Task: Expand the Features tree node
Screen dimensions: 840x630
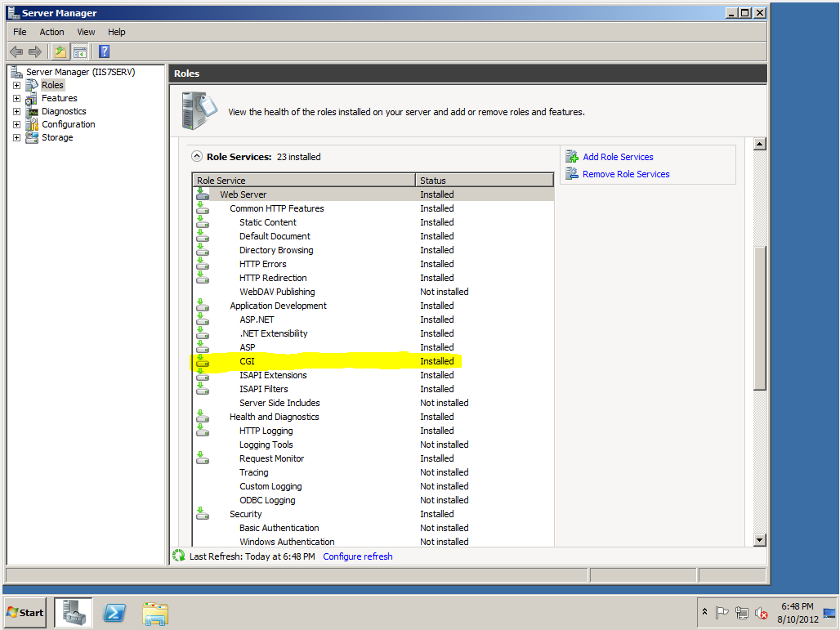Action: 16,99
